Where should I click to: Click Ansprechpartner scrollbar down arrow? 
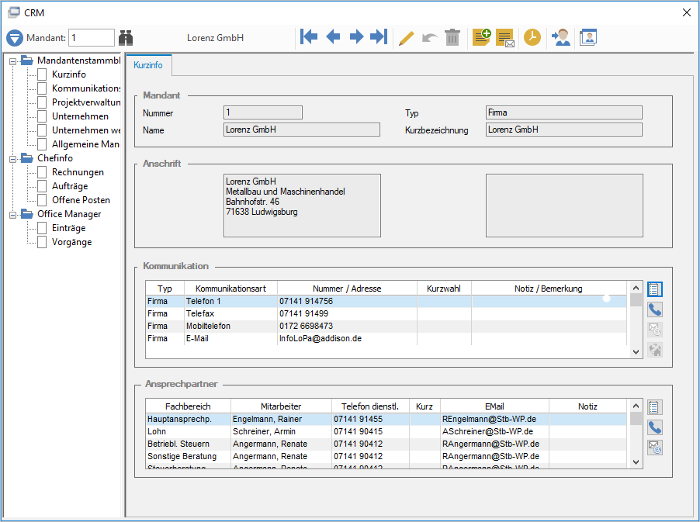636,462
